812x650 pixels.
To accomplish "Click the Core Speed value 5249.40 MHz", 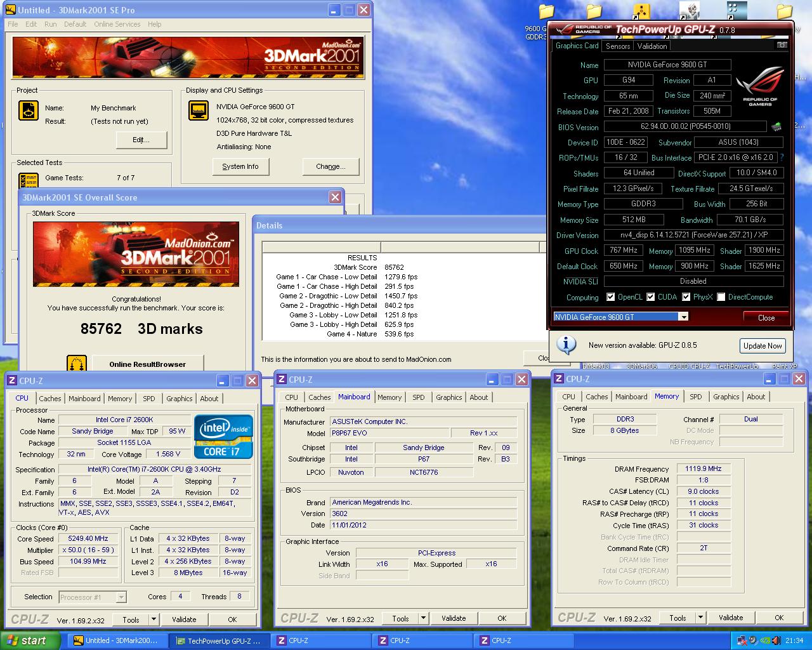I will point(88,538).
